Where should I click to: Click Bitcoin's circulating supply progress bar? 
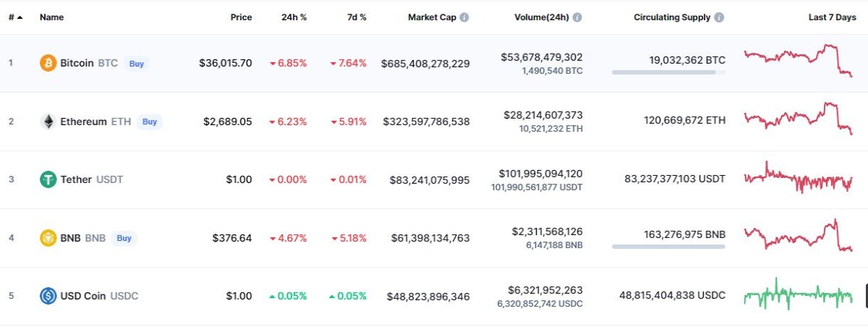[x=668, y=72]
